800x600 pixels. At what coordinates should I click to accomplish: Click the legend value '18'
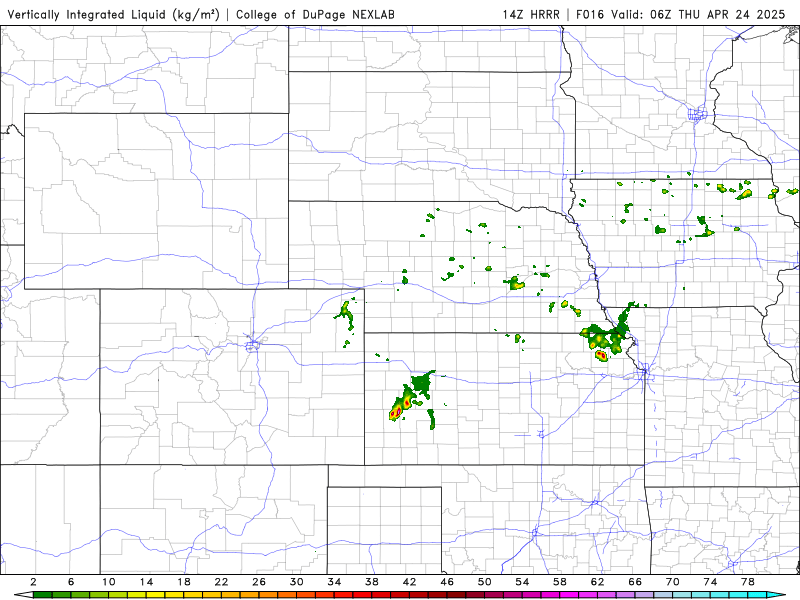184,582
